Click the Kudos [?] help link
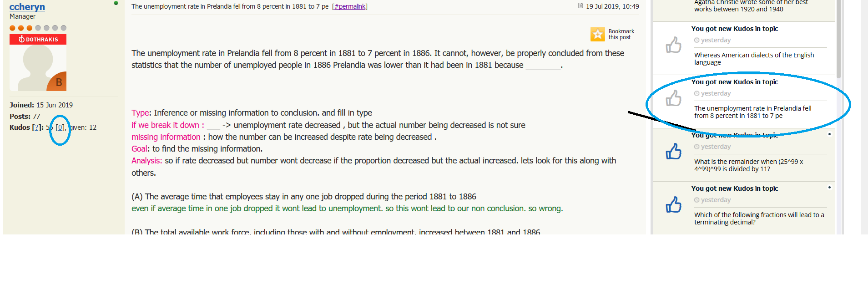Screen dimensions: 868x295 [36, 127]
